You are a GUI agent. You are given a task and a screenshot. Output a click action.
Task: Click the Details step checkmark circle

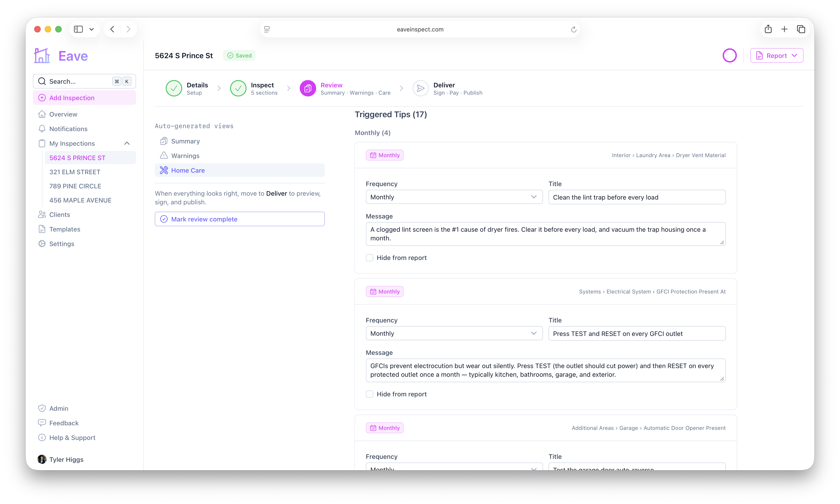(174, 88)
